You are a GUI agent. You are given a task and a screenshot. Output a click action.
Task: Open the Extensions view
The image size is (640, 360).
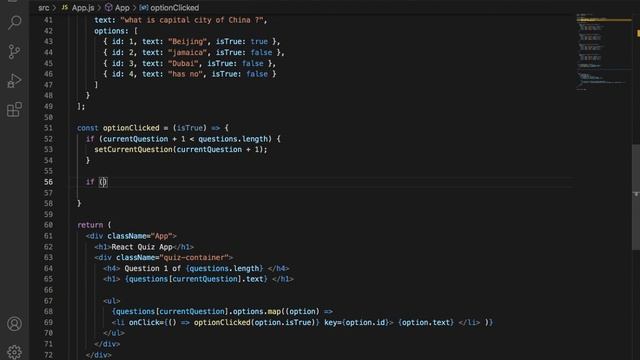14,110
